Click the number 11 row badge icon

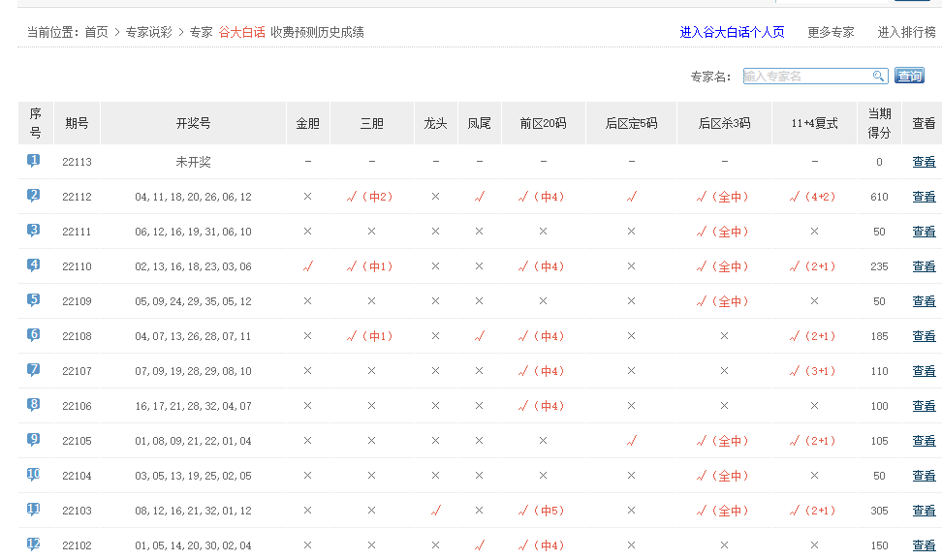(x=34, y=510)
